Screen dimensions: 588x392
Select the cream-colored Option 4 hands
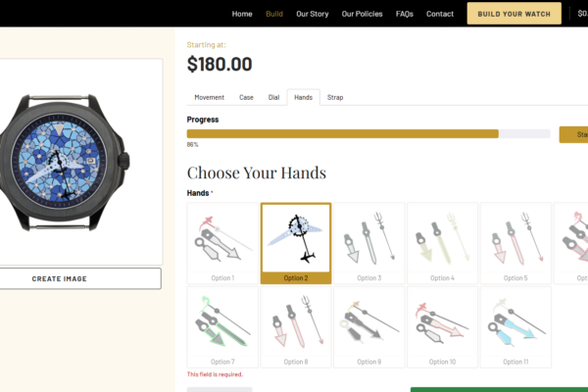coord(442,243)
